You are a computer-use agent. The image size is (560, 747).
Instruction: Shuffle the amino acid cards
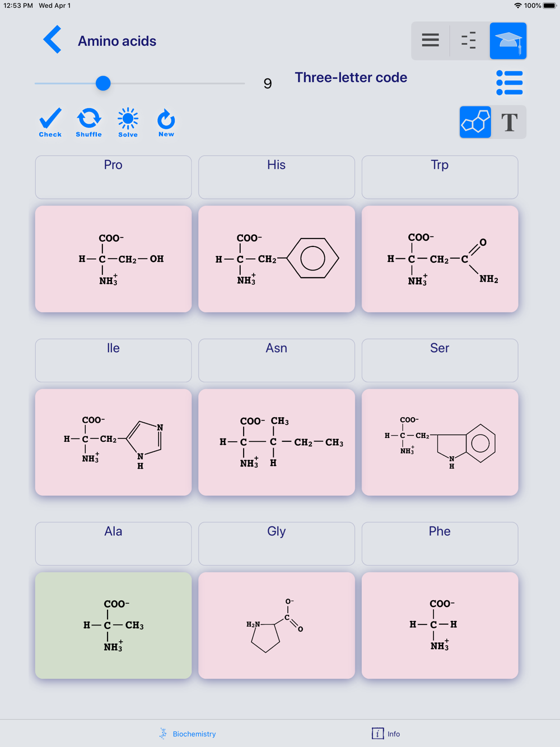89,123
